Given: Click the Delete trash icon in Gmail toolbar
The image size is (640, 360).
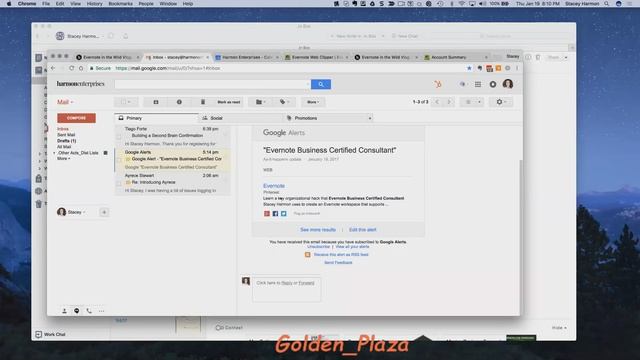Looking at the screenshot, I should [x=203, y=102].
